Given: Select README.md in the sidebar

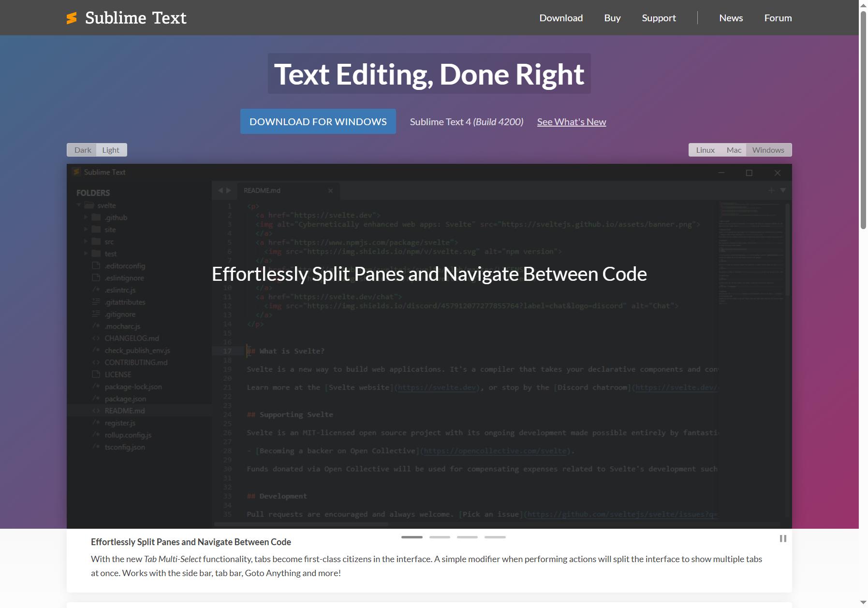Looking at the screenshot, I should [x=125, y=411].
